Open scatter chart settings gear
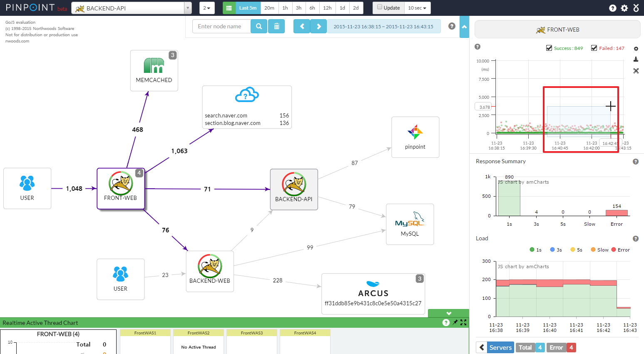The height and width of the screenshot is (354, 644). (636, 49)
